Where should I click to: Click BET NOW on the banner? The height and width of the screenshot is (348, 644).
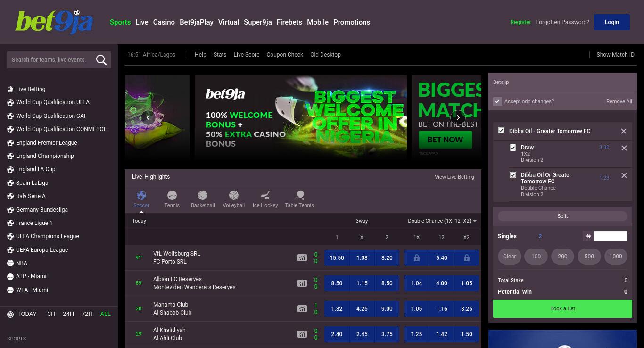[445, 140]
